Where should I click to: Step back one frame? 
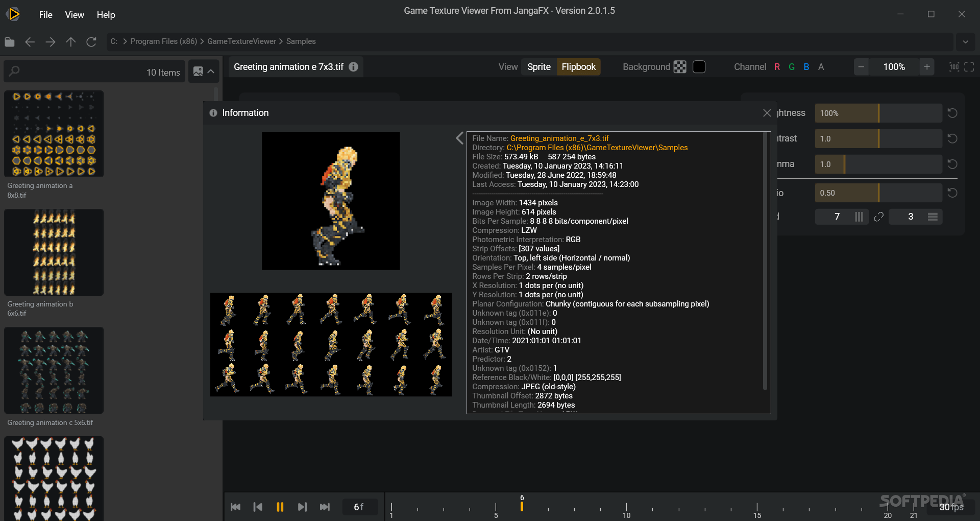[258, 507]
